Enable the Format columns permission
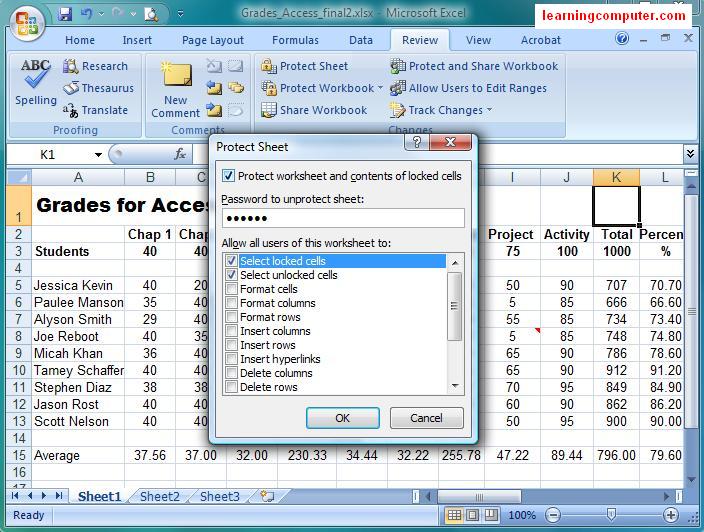 click(x=231, y=303)
